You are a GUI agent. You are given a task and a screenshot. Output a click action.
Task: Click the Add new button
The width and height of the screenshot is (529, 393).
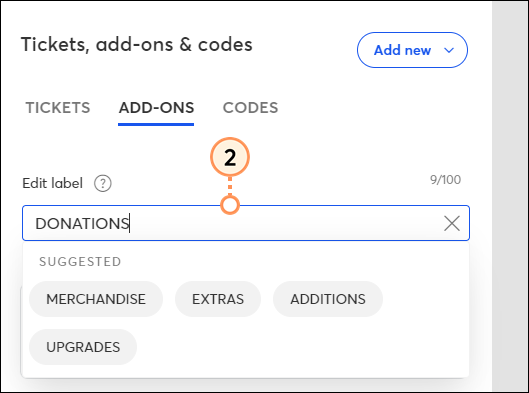click(x=412, y=50)
